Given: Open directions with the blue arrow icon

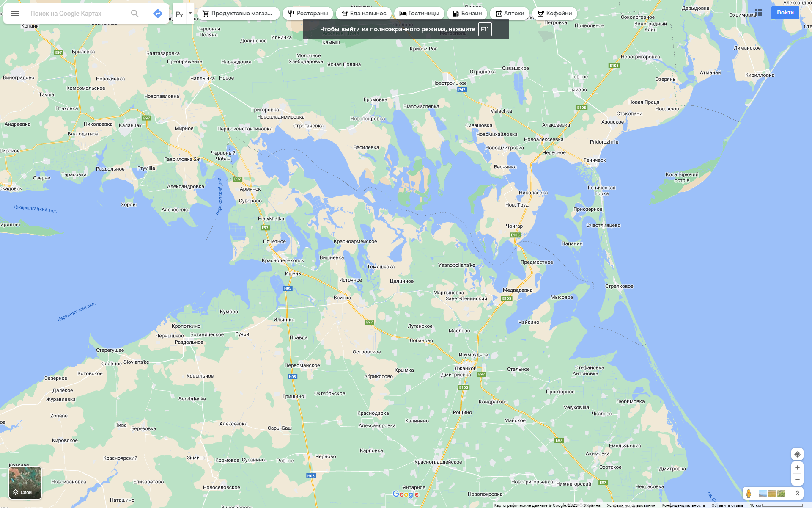Looking at the screenshot, I should (157, 14).
